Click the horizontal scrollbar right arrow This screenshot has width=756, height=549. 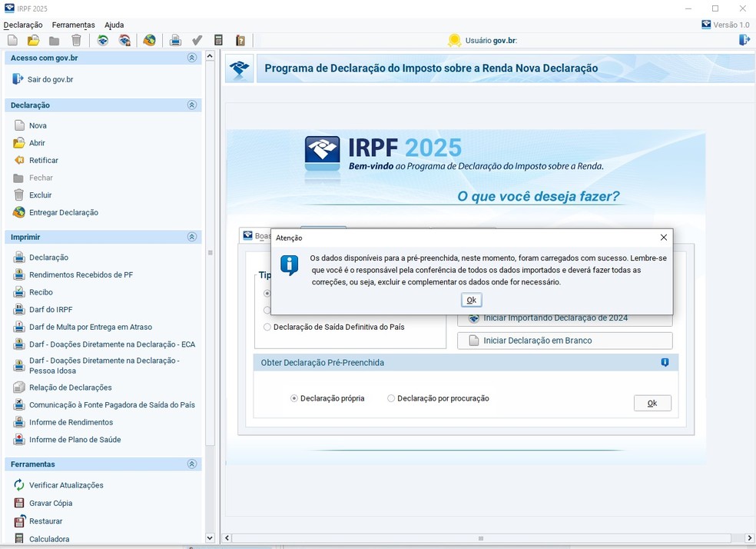point(749,538)
